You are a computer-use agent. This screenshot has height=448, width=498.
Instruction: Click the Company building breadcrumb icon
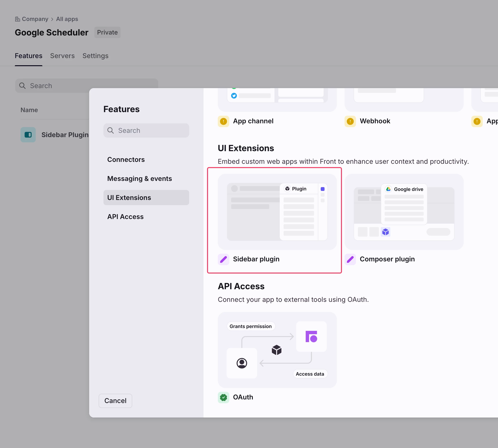17,19
